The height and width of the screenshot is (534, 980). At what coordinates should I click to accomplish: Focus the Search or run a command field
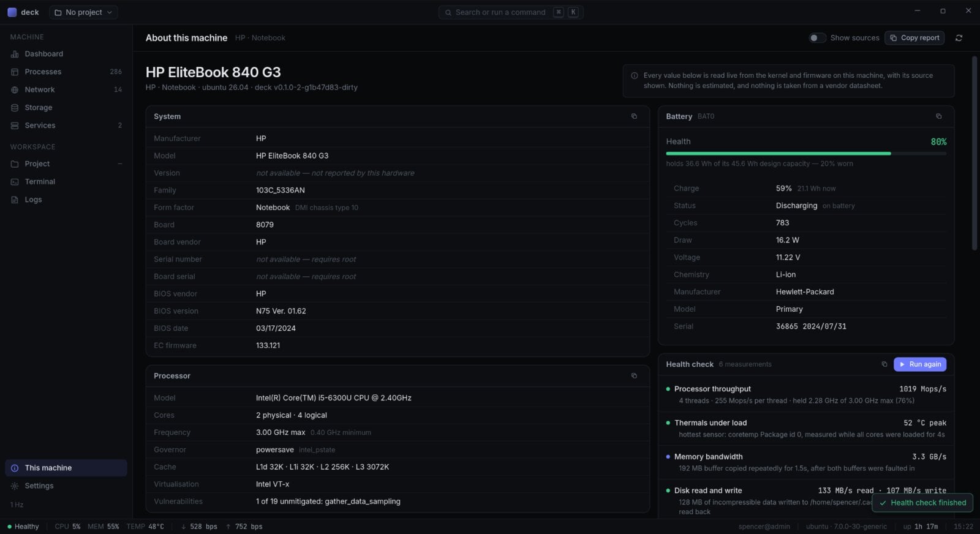[x=510, y=12]
